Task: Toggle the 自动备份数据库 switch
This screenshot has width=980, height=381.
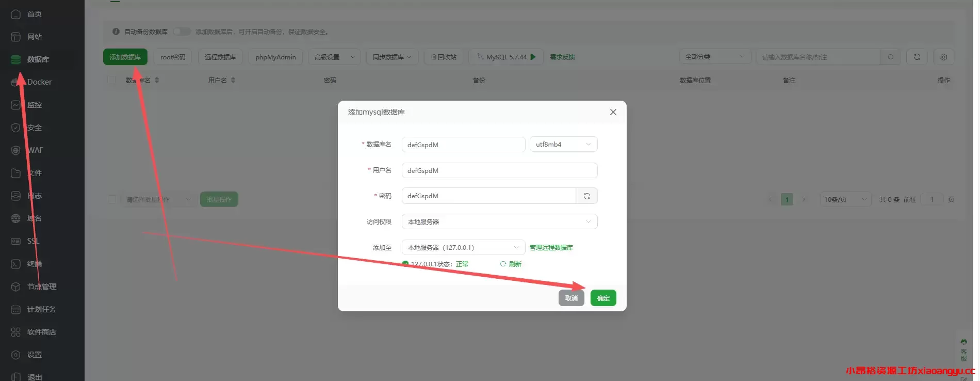Action: point(182,31)
